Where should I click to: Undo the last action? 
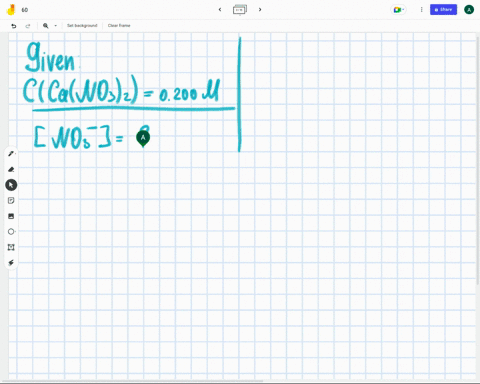14,26
